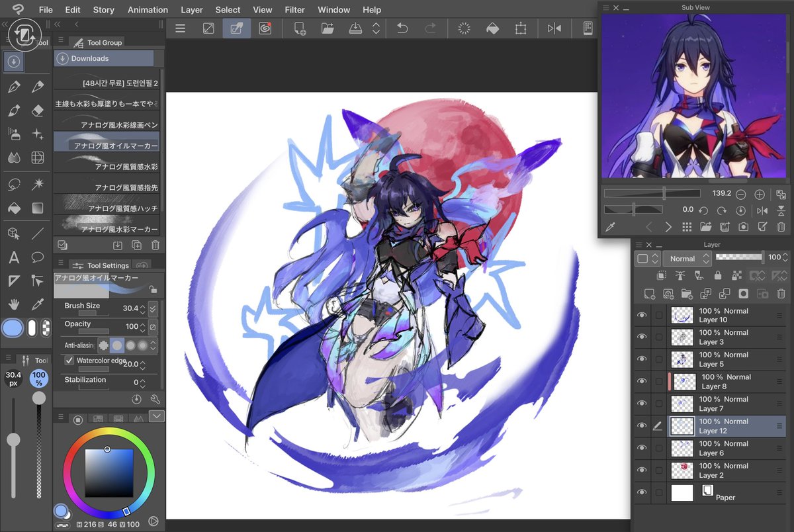Viewport: 794px width, 532px height.
Task: Click the Sub View reference image
Action: [693, 97]
